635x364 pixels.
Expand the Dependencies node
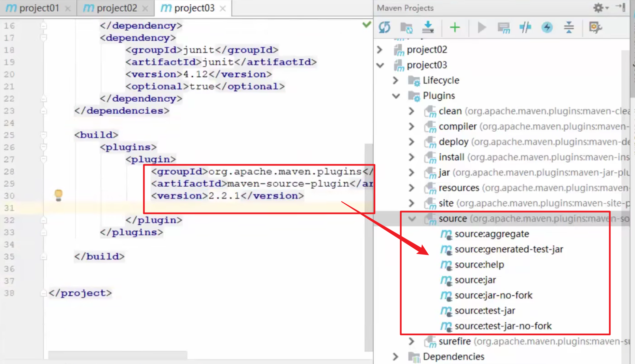point(396,357)
